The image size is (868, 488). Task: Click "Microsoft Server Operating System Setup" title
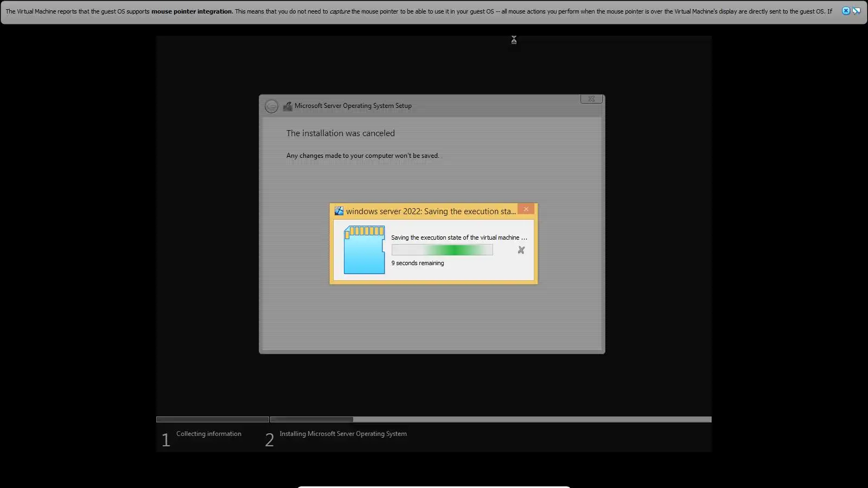pyautogui.click(x=353, y=106)
